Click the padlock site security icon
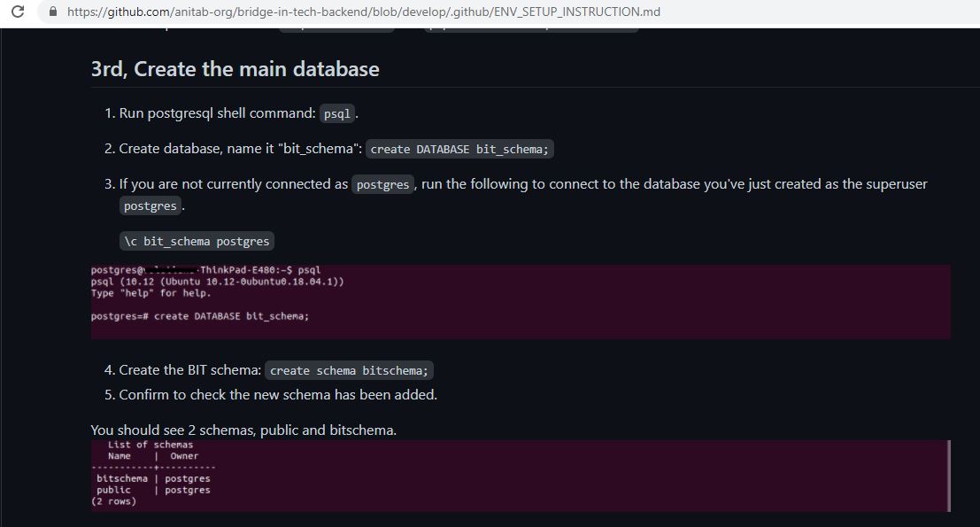 (x=53, y=12)
